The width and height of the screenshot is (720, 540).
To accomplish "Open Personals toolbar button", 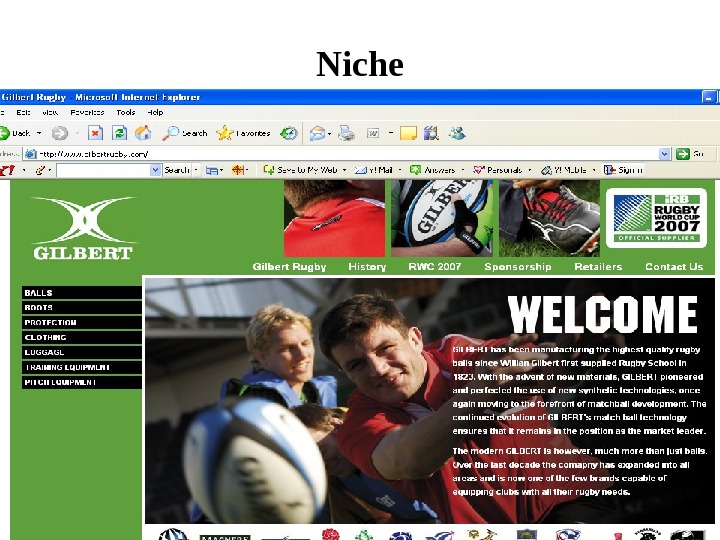I will click(x=498, y=170).
